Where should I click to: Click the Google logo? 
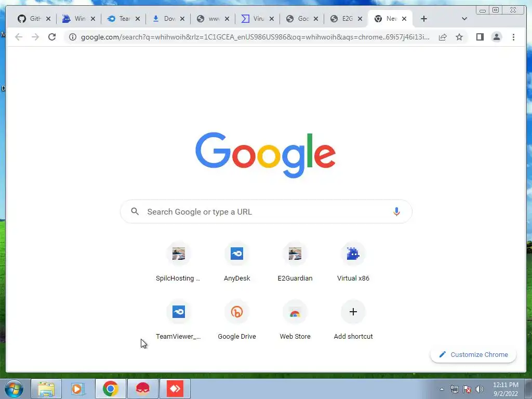click(x=265, y=155)
